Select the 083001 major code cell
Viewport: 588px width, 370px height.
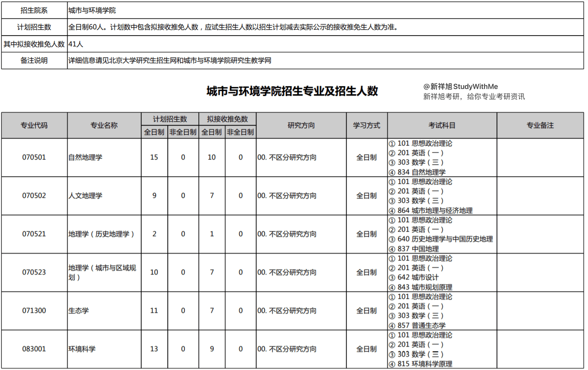(x=34, y=349)
